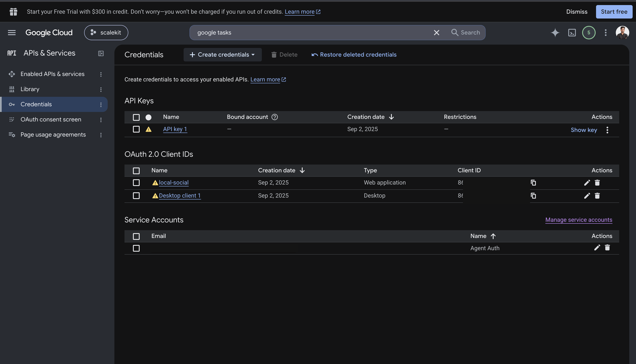636x364 pixels.
Task: Click Learn more link in trial banner
Action: click(x=303, y=12)
